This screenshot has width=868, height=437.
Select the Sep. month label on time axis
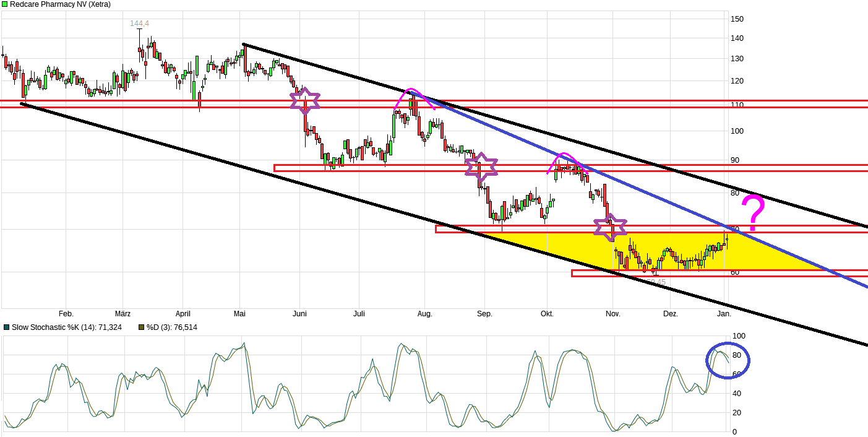click(x=484, y=314)
